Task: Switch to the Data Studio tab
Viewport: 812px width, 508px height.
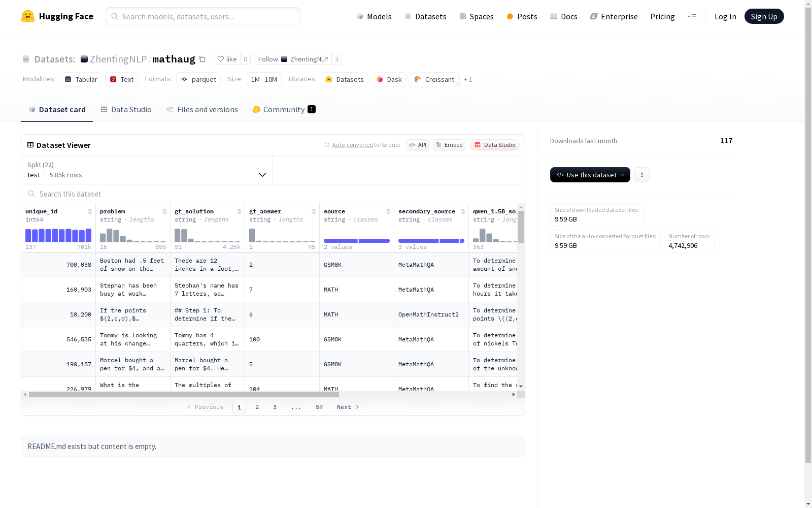Action: point(126,110)
